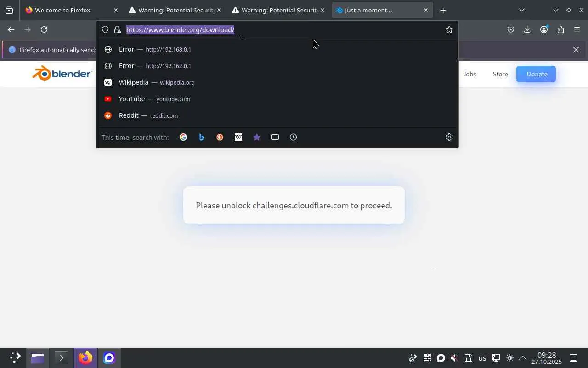Go back to the previous page
Viewport: 588px width, 368px height.
click(11, 29)
